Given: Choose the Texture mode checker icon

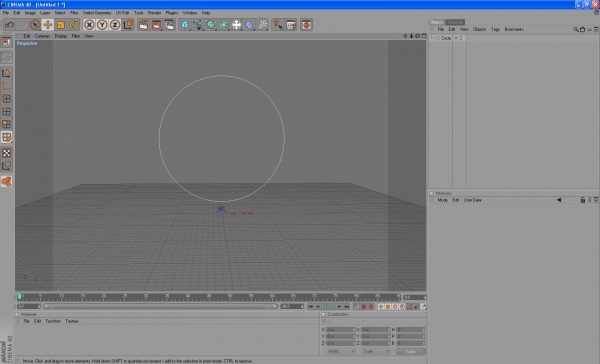Looking at the screenshot, I should point(7,153).
